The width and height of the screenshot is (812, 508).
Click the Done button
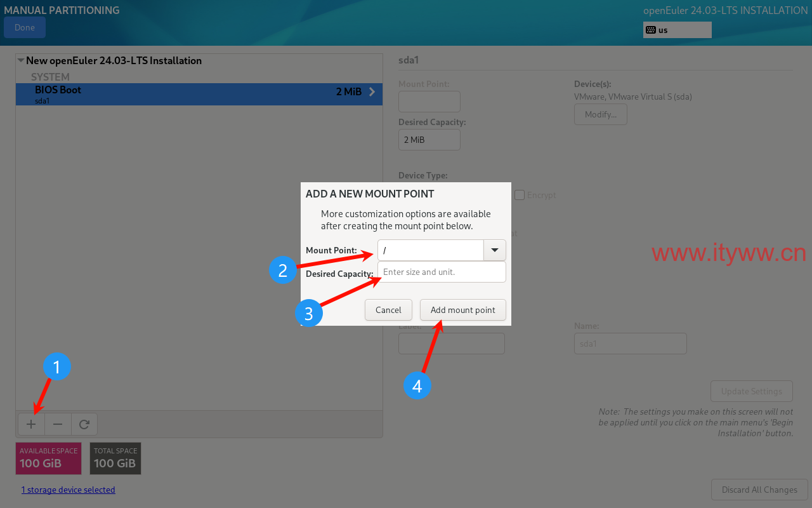pyautogui.click(x=25, y=27)
